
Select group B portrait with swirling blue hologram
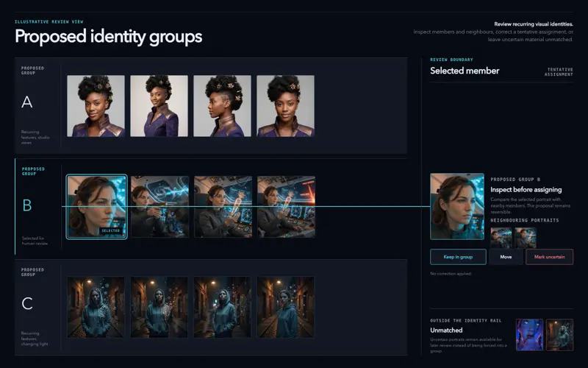160,207
